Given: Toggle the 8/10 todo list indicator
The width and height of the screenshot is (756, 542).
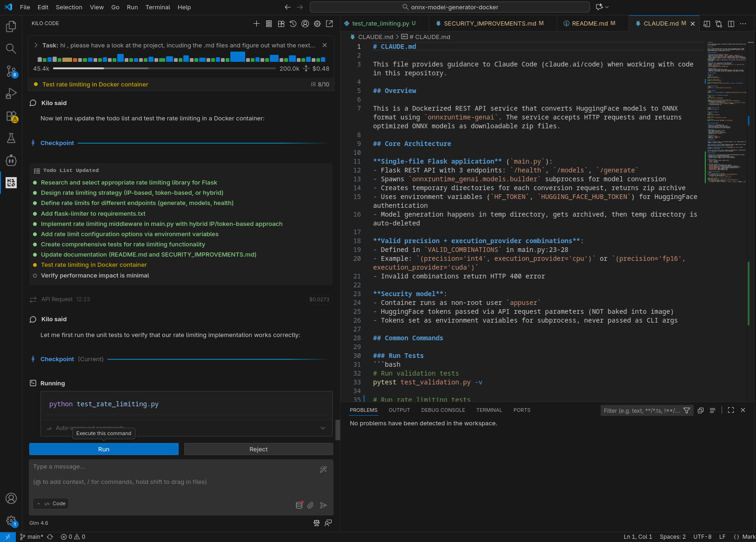Looking at the screenshot, I should pos(320,85).
